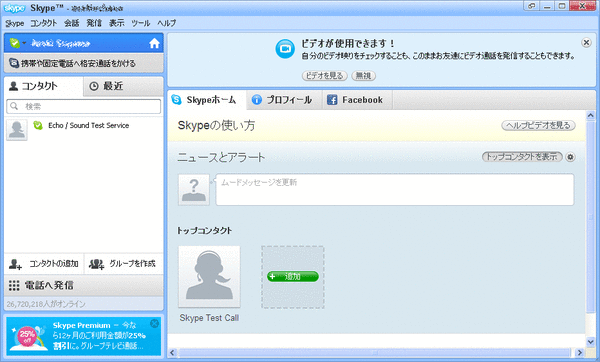Switch to the Facebook tab

click(357, 100)
